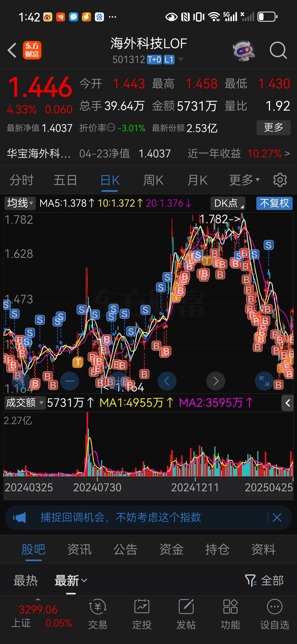Viewport: 297px width, 644px height.
Task: Tap the discount rate info icon
Action: click(x=111, y=127)
